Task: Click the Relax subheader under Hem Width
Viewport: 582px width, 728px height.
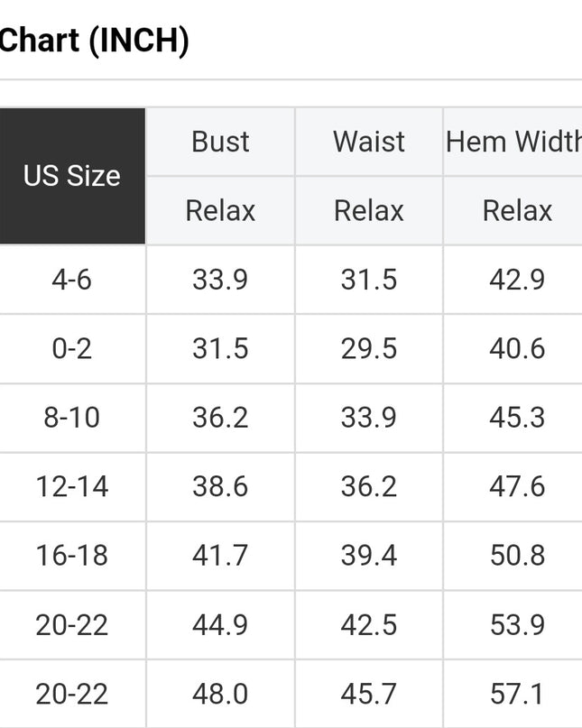Action: [x=517, y=210]
